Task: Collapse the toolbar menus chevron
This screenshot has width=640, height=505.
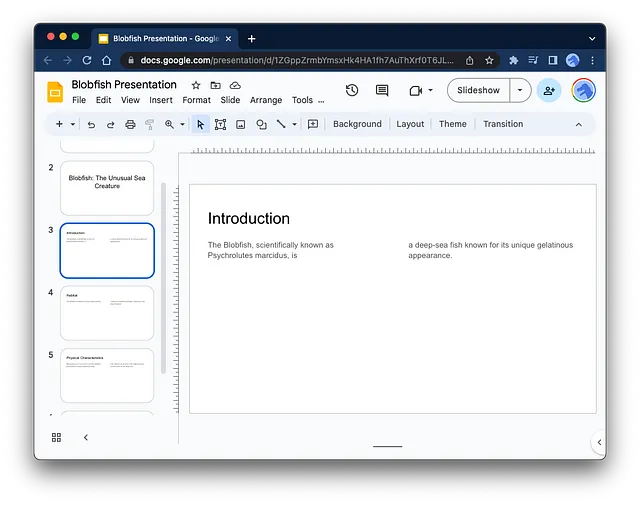Action: [x=579, y=125]
